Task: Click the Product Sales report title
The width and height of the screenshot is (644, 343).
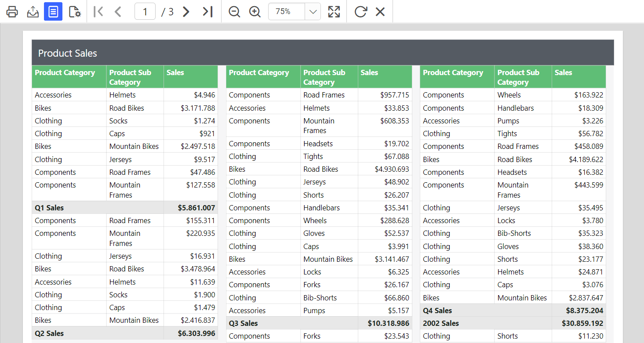Action: pyautogui.click(x=67, y=53)
